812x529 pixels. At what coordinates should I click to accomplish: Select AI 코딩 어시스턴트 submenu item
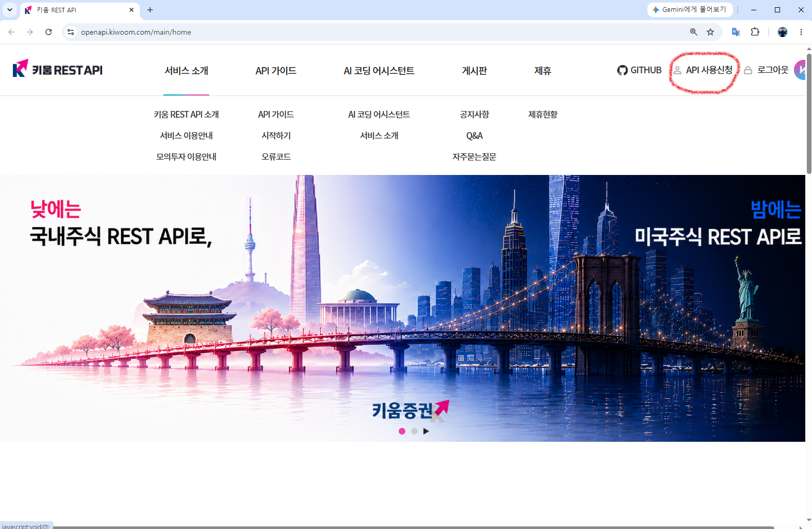379,115
